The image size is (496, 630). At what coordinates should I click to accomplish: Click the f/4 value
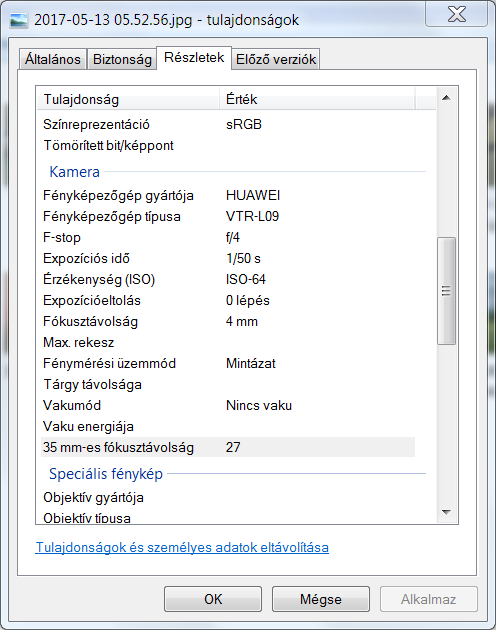coord(232,237)
